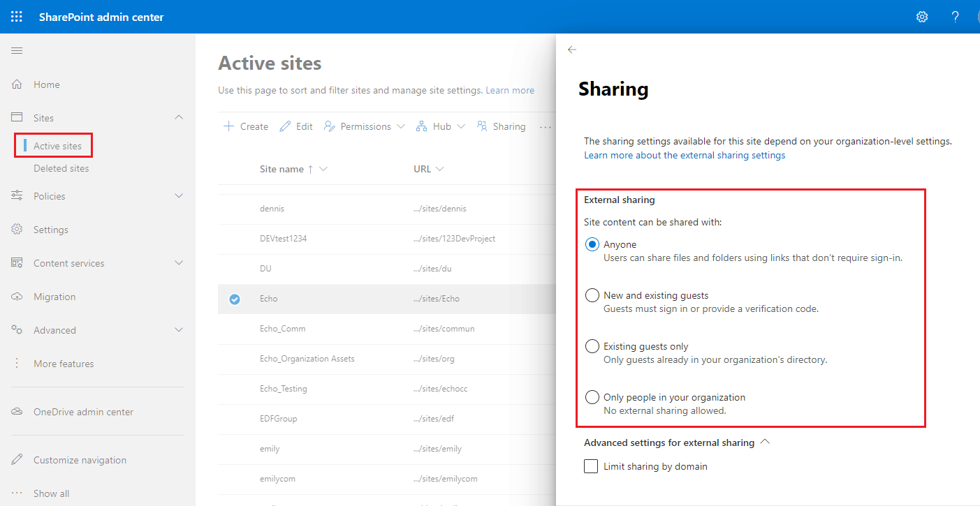Screen dimensions: 980x506
Task: Click the Content services icon
Action: (17, 263)
